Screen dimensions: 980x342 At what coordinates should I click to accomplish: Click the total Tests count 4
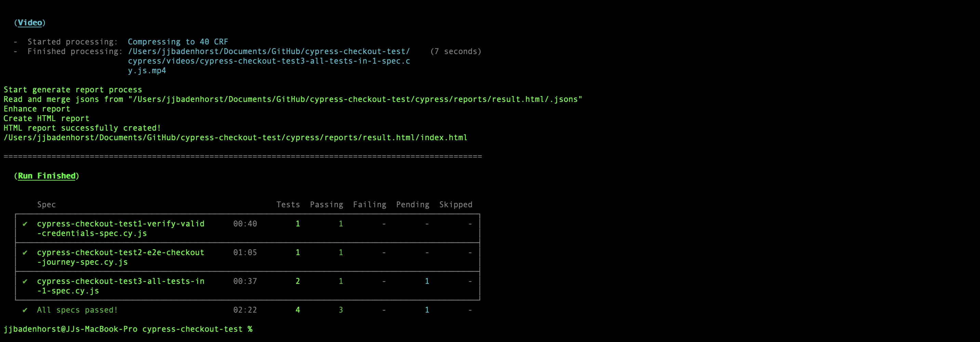tap(298, 310)
